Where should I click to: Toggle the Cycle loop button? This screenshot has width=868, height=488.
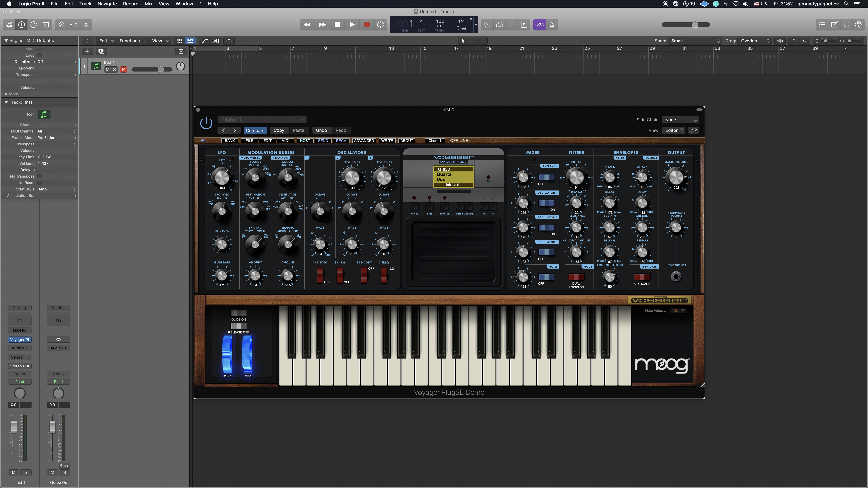point(380,25)
